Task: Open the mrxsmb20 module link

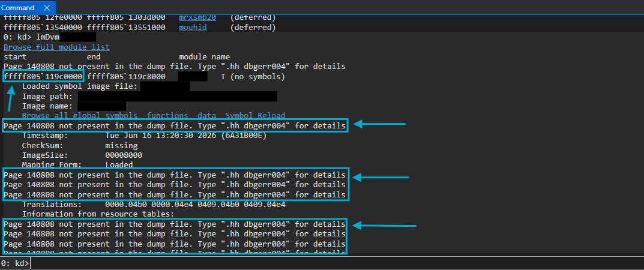Action: point(197,17)
